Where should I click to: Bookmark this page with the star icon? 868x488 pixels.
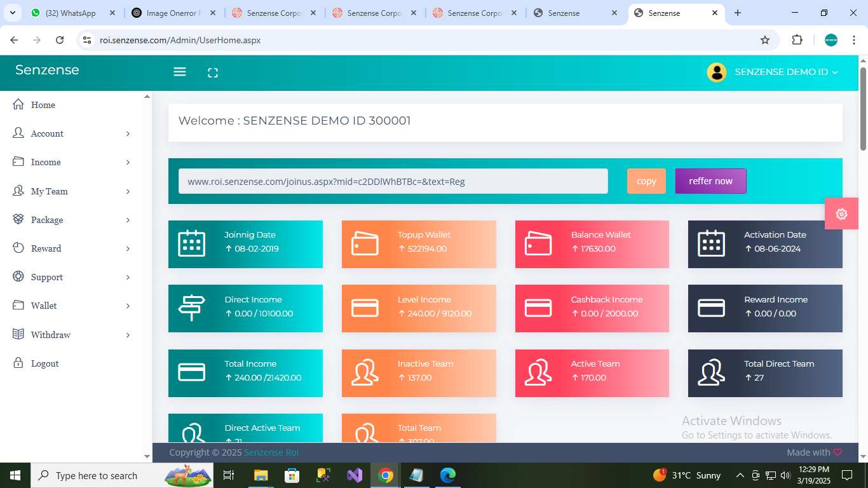pyautogui.click(x=765, y=40)
